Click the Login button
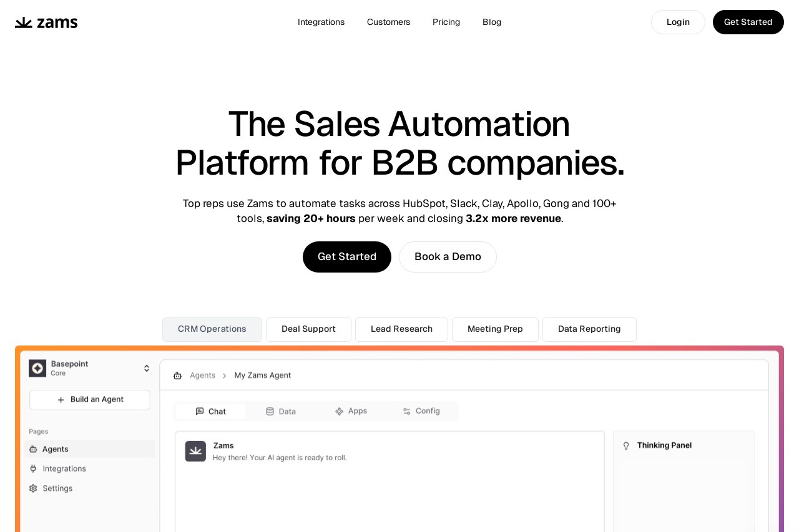Image resolution: width=799 pixels, height=532 pixels. (678, 22)
